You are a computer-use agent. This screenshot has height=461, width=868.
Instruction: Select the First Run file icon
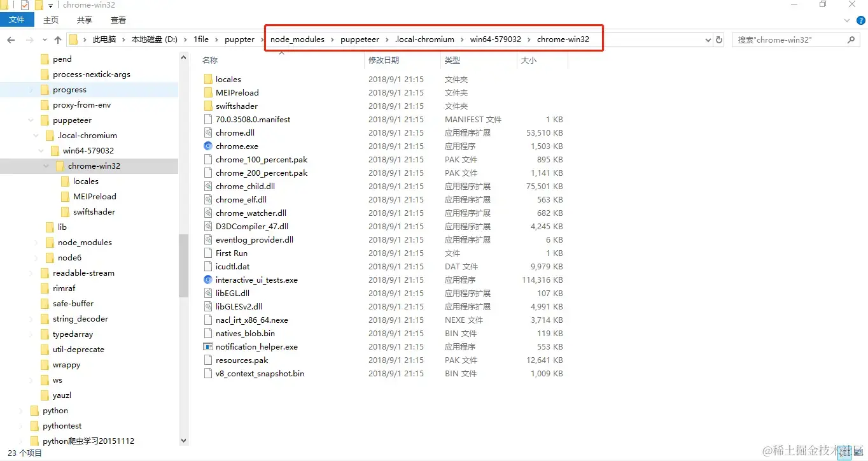coord(208,253)
